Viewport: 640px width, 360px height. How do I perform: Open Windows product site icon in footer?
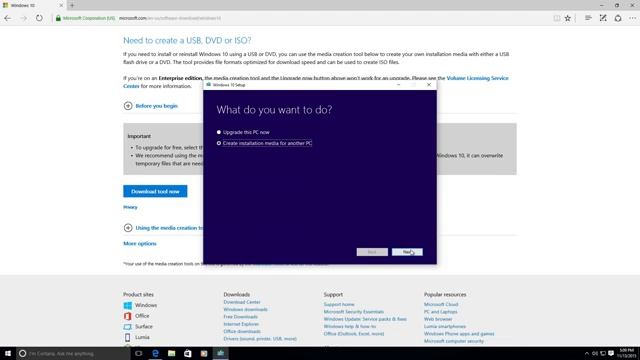[127, 305]
